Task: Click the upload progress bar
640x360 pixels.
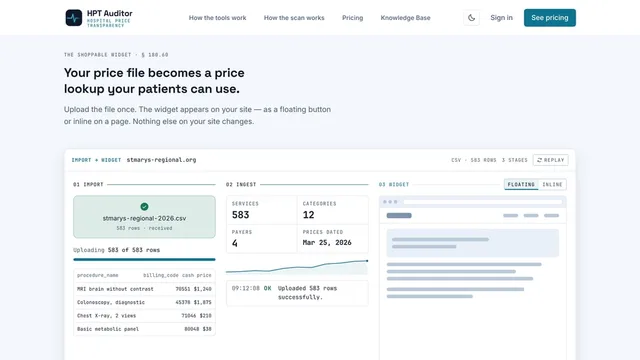Action: coord(144,259)
